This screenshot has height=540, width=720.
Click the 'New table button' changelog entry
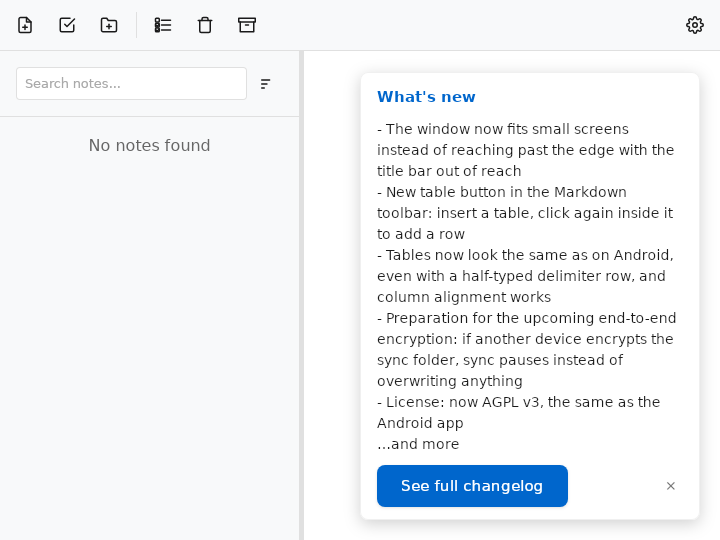coord(525,213)
